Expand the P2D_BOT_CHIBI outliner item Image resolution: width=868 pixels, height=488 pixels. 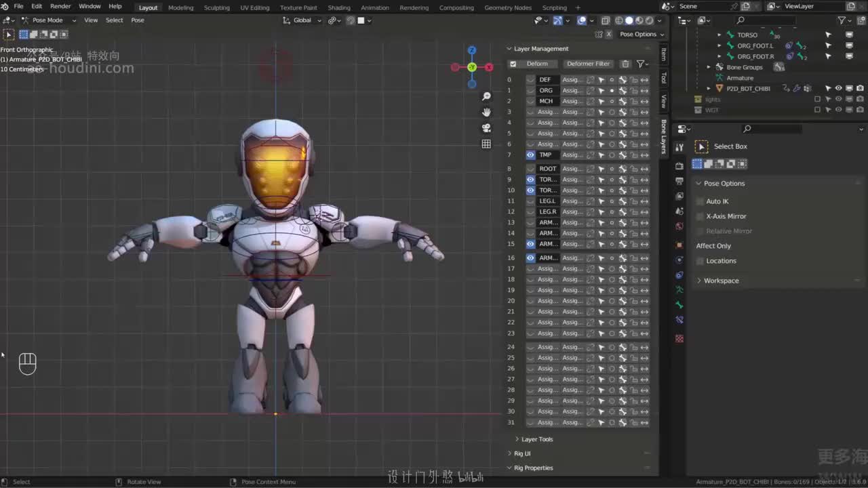click(709, 89)
